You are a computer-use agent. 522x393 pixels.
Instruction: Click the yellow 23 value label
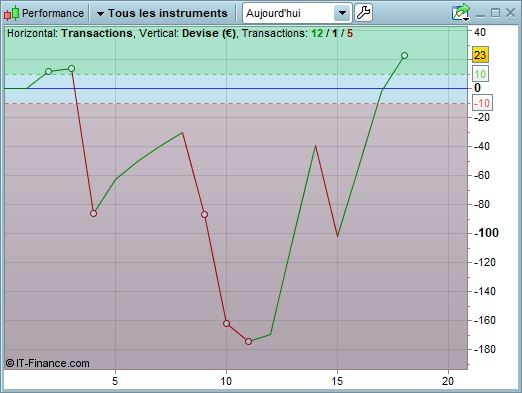[x=480, y=55]
